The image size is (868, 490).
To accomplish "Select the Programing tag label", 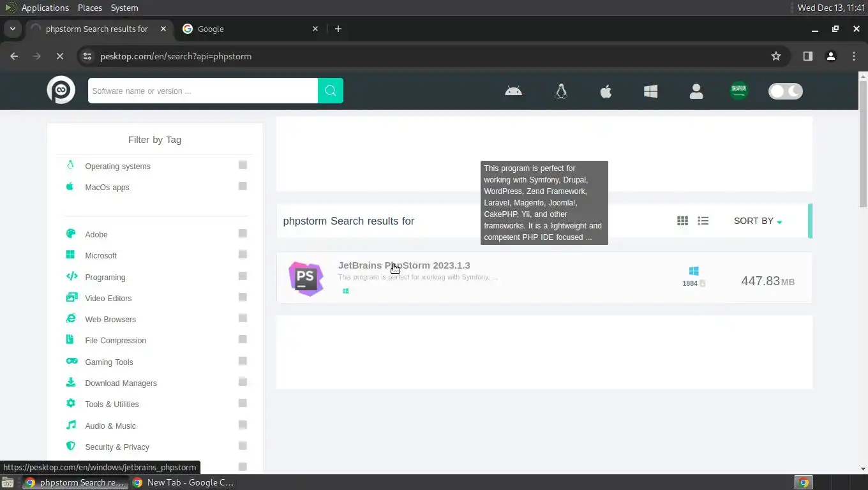I will point(105,277).
